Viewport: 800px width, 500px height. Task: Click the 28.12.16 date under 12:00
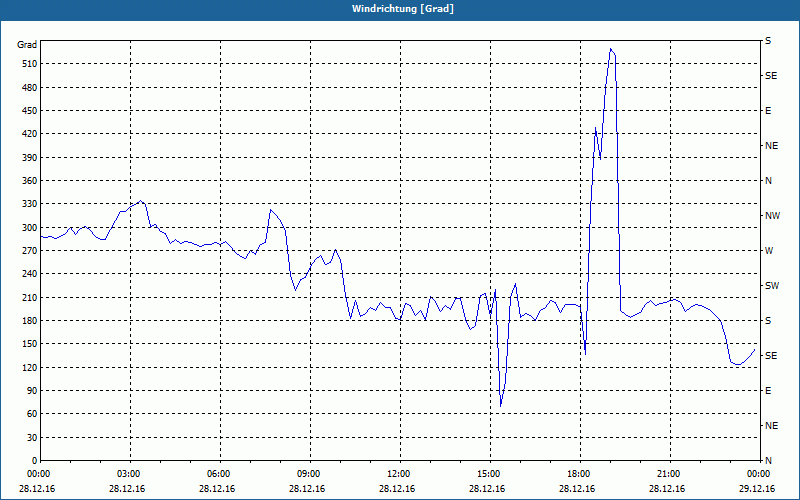[x=398, y=489]
